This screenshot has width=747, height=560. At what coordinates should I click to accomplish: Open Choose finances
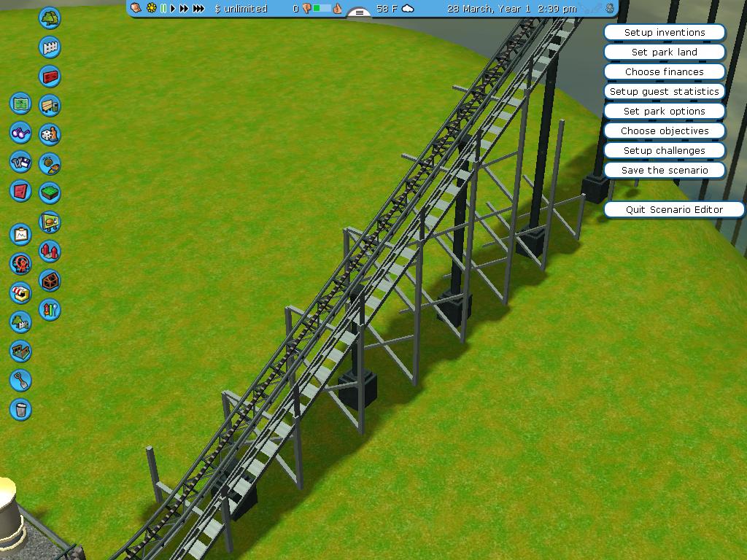[665, 72]
